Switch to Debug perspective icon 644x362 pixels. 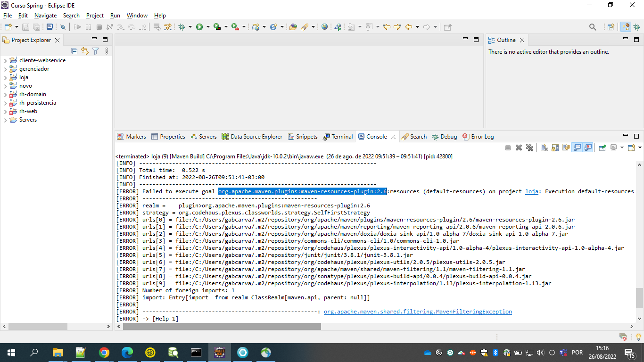636,27
